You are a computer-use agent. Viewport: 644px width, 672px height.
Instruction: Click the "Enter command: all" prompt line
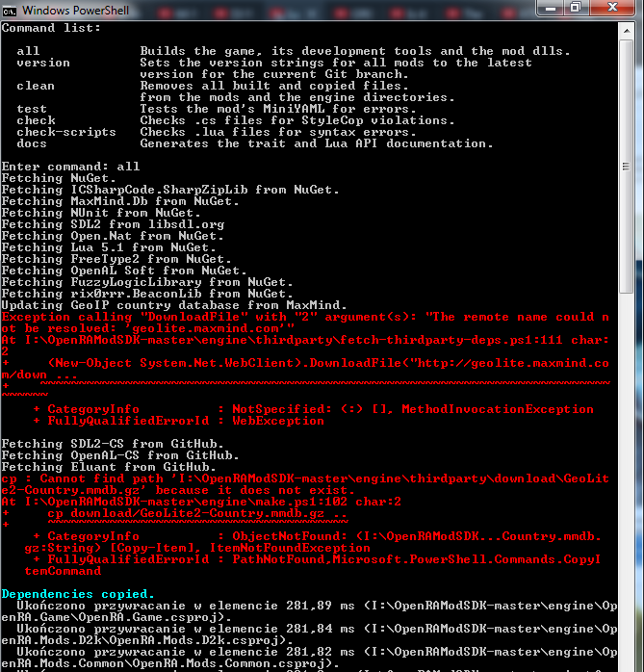click(71, 167)
